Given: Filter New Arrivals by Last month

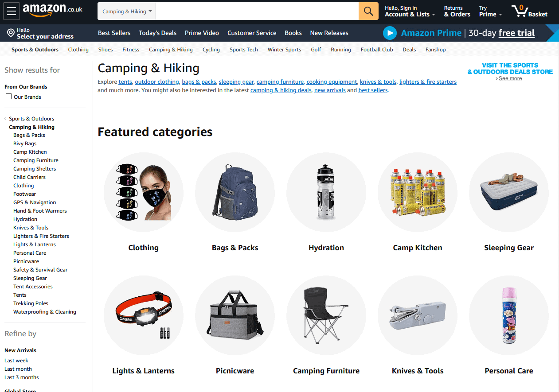Looking at the screenshot, I should [18, 369].
